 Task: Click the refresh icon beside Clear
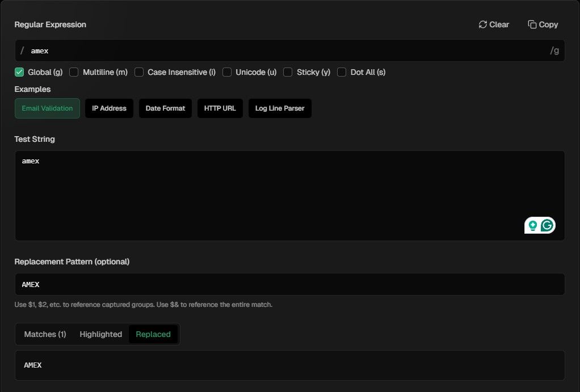[x=482, y=24]
